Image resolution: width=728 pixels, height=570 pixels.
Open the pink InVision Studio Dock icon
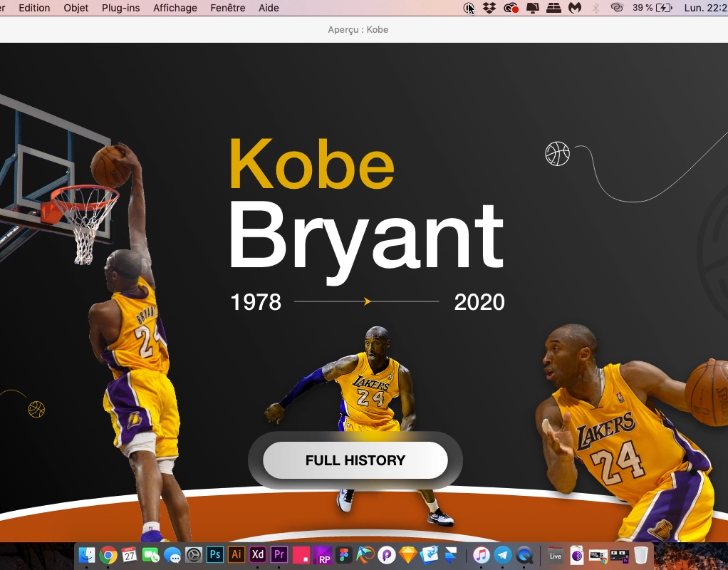click(x=301, y=555)
